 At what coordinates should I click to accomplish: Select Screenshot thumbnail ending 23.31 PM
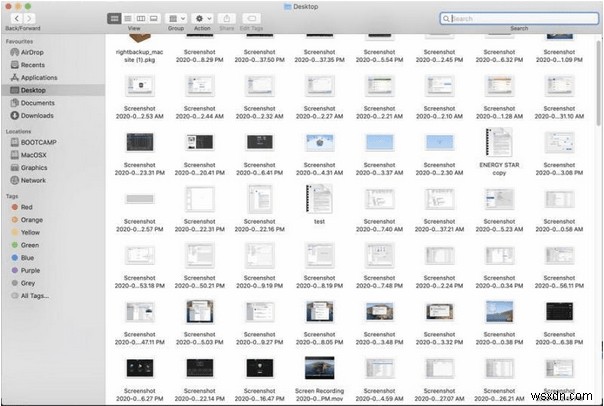click(x=140, y=142)
